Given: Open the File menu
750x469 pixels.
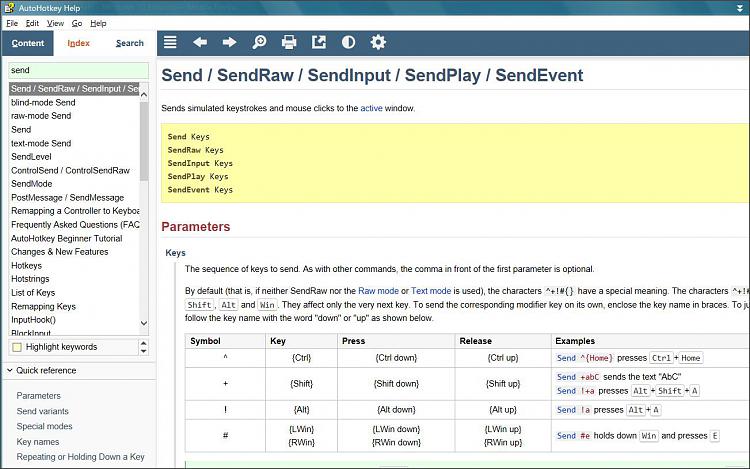Looking at the screenshot, I should [12, 23].
